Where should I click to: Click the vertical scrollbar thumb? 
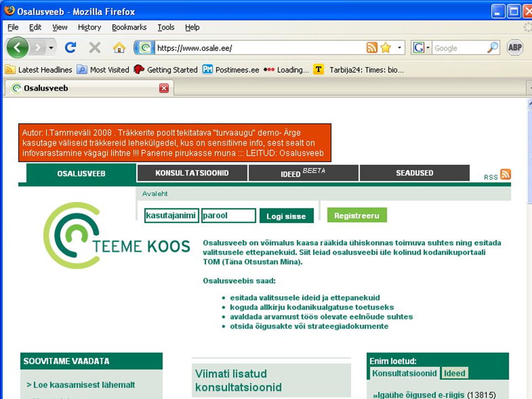coord(530,156)
